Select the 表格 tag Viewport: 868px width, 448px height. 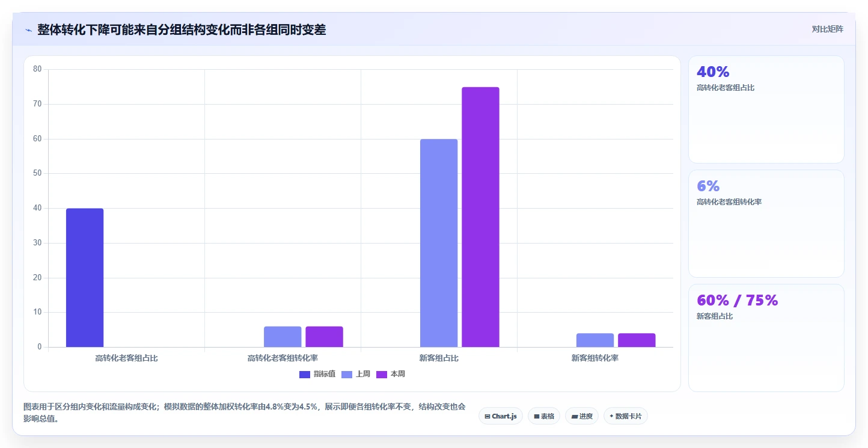pos(544,416)
